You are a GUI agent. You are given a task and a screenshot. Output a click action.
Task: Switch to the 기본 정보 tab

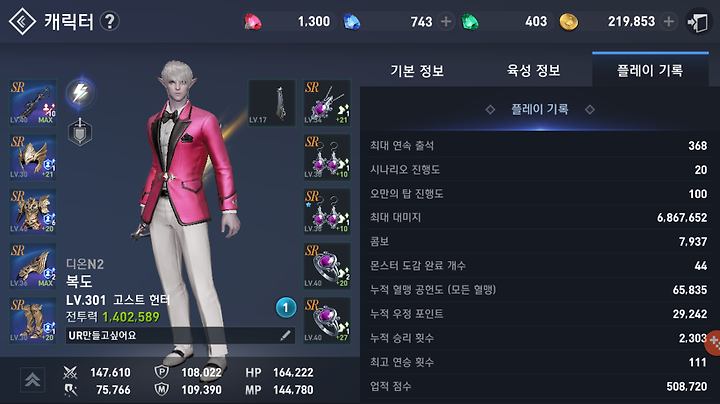click(x=417, y=71)
